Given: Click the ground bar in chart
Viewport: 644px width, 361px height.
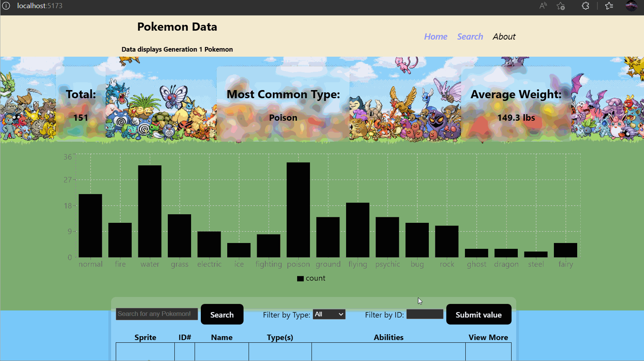Looking at the screenshot, I should pyautogui.click(x=328, y=237).
